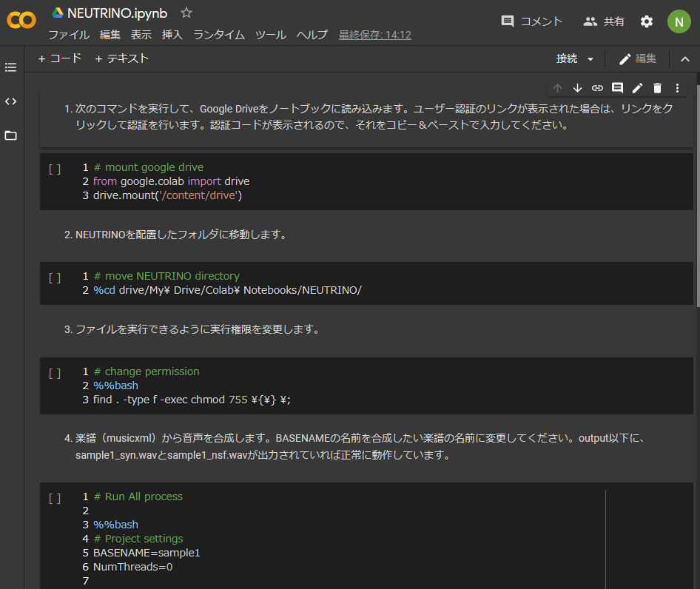Image resolution: width=700 pixels, height=589 pixels.
Task: Run the move NEUTRINO directory cell
Action: [55, 278]
